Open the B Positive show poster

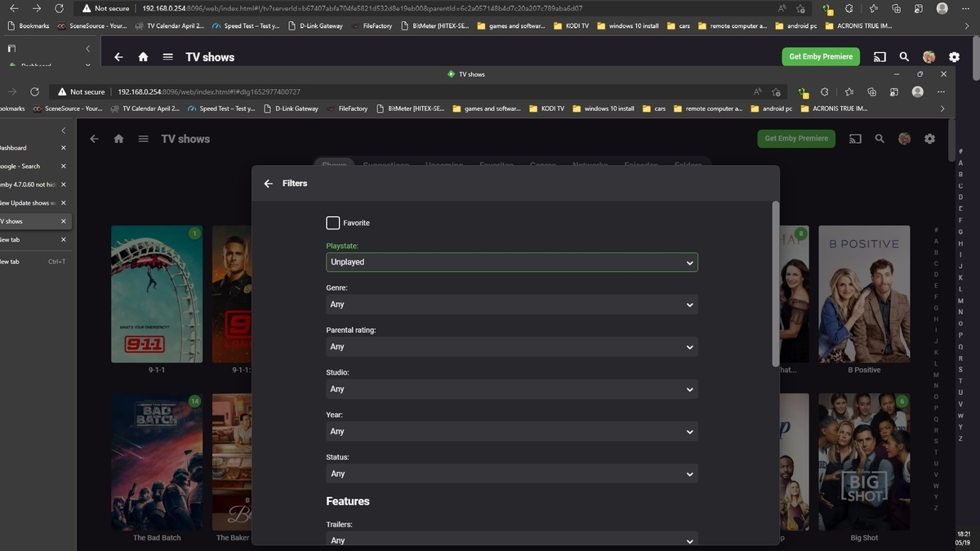pos(864,294)
